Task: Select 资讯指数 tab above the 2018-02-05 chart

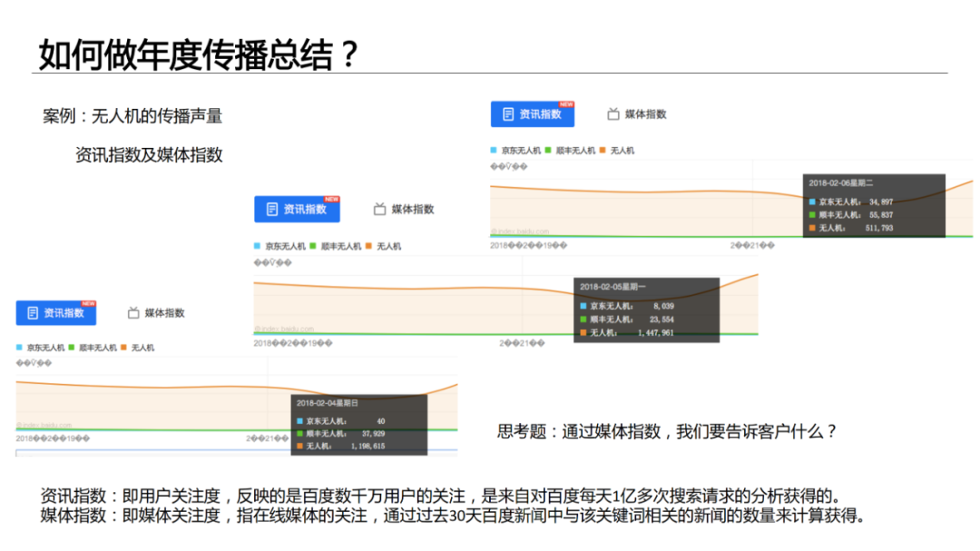Action: click(297, 210)
